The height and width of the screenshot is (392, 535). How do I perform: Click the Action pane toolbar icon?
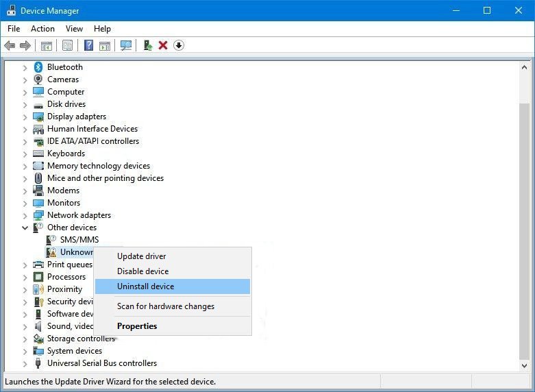(x=105, y=45)
